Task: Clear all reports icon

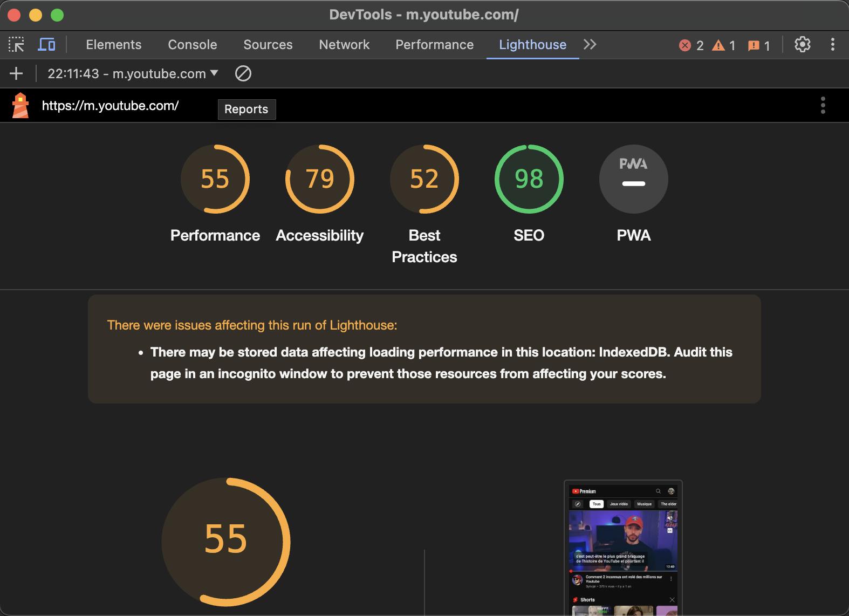Action: 243,73
